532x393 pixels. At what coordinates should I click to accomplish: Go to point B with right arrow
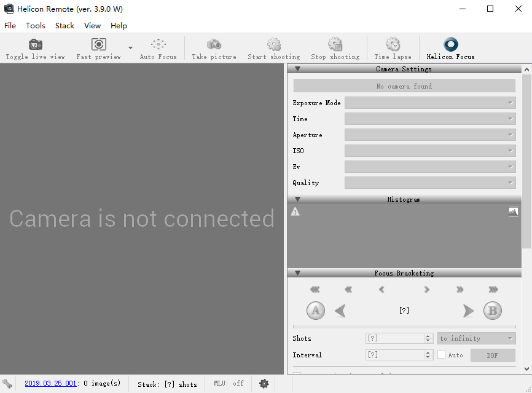(x=468, y=311)
